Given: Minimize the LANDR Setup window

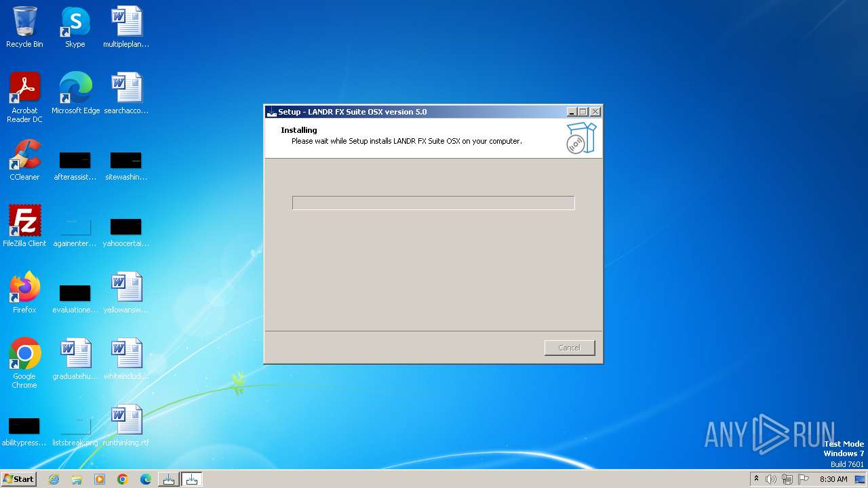Looking at the screenshot, I should tap(572, 112).
